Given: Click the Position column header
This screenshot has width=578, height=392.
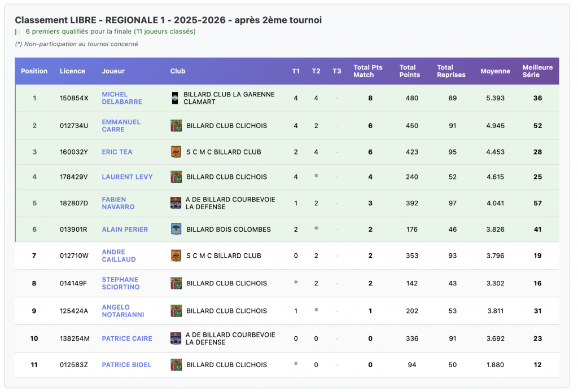Looking at the screenshot, I should pos(34,71).
